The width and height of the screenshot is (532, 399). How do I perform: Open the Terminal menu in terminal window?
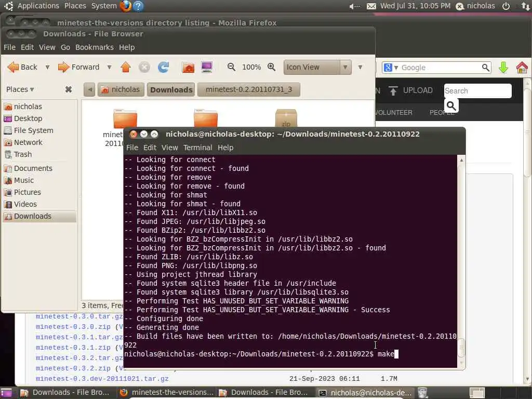[x=197, y=148]
